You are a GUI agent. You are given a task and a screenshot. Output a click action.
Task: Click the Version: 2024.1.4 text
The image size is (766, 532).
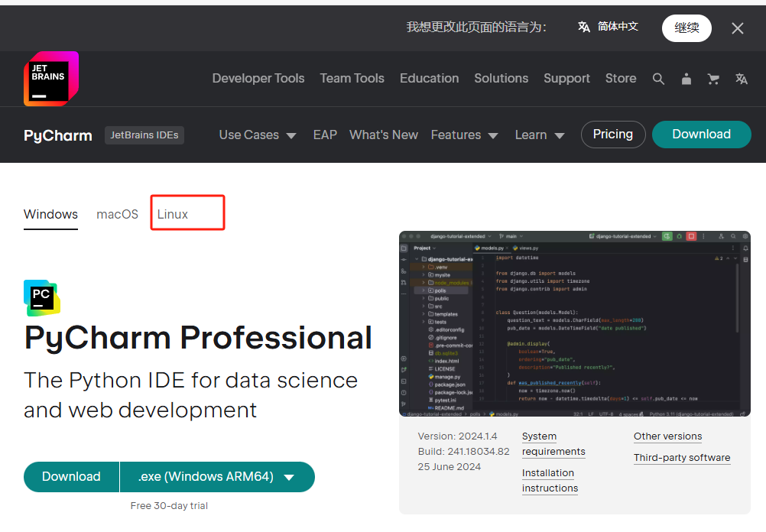(457, 436)
